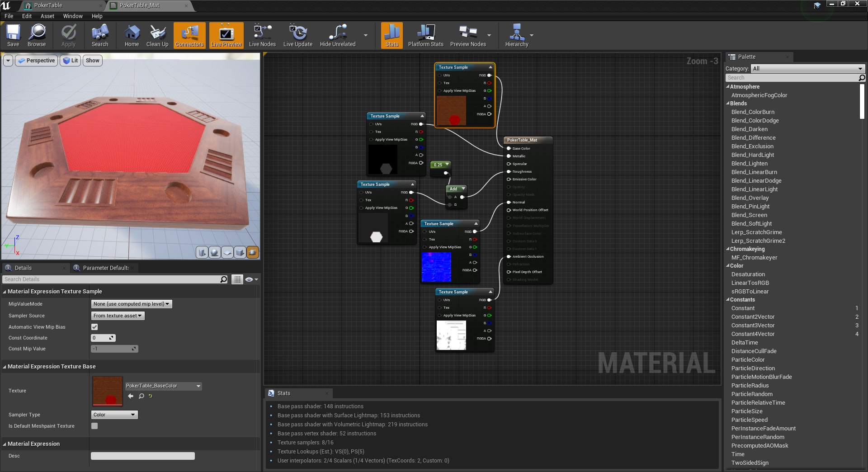Screen dimensions: 868x472
Task: Click the Show viewport button
Action: pyautogui.click(x=92, y=61)
